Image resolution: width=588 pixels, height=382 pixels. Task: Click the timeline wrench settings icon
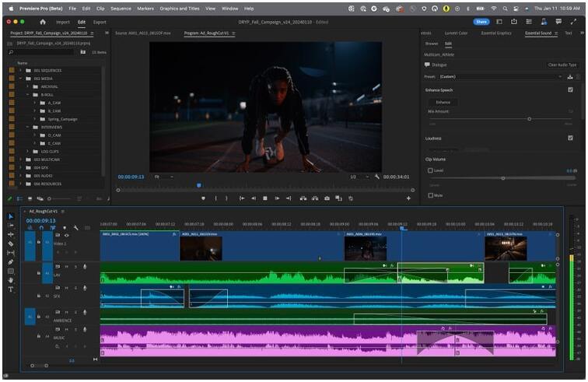point(75,228)
